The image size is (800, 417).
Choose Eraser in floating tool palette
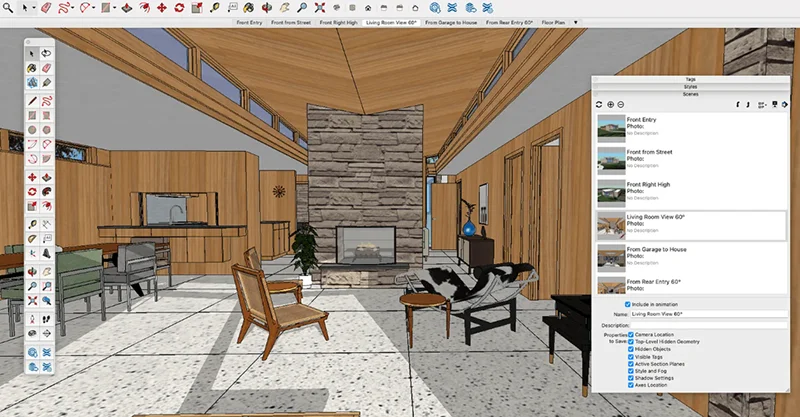(x=46, y=68)
